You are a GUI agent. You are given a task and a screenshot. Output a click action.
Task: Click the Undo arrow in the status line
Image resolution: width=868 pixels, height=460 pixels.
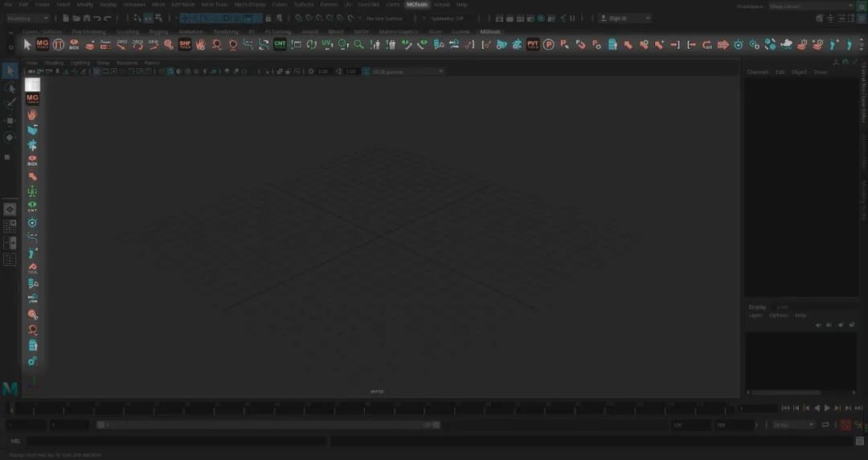(x=97, y=18)
